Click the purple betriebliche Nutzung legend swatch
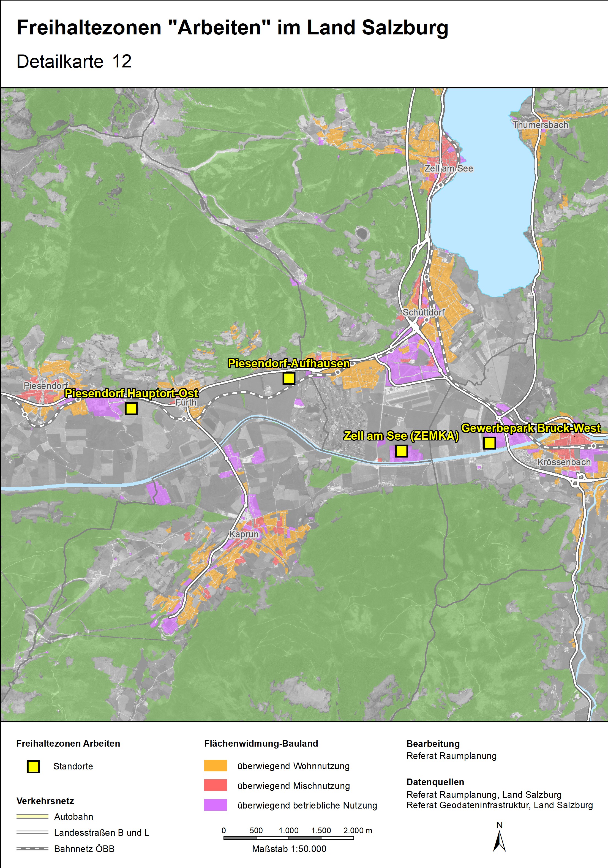 [x=216, y=805]
